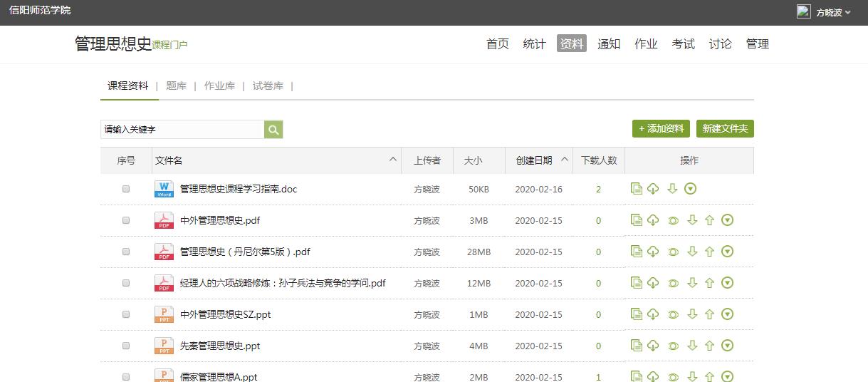Move 管理思想史（丹尼尔第5版）.pdf down with arrow
This screenshot has height=382, width=868.
[x=692, y=252]
